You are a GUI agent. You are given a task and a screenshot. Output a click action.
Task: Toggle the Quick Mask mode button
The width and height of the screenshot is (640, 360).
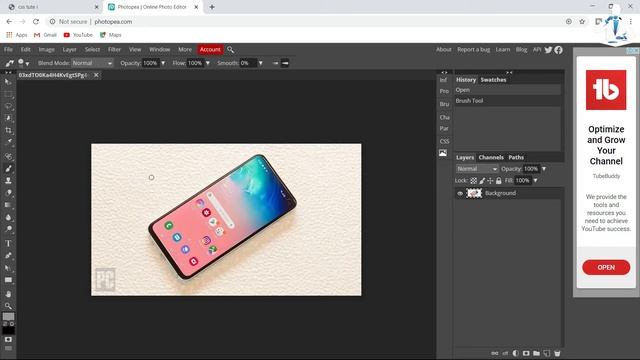click(x=8, y=340)
